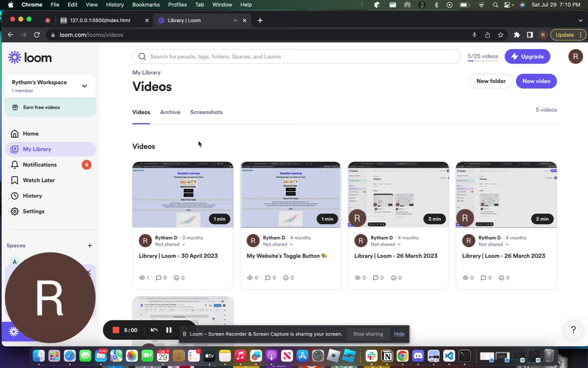Bookmark this page with star icon
The width and height of the screenshot is (588, 368).
point(500,35)
